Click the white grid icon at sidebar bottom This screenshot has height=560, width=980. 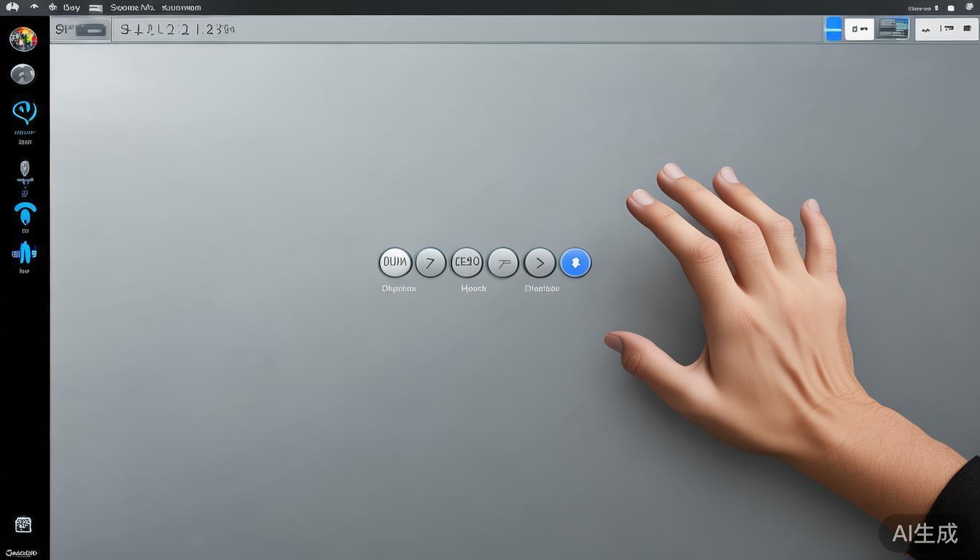click(23, 524)
